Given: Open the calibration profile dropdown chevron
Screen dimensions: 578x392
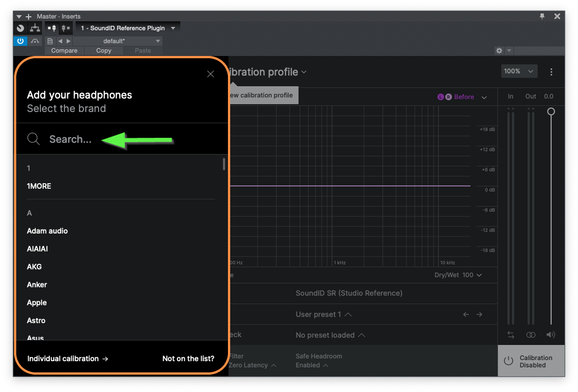Looking at the screenshot, I should [304, 72].
